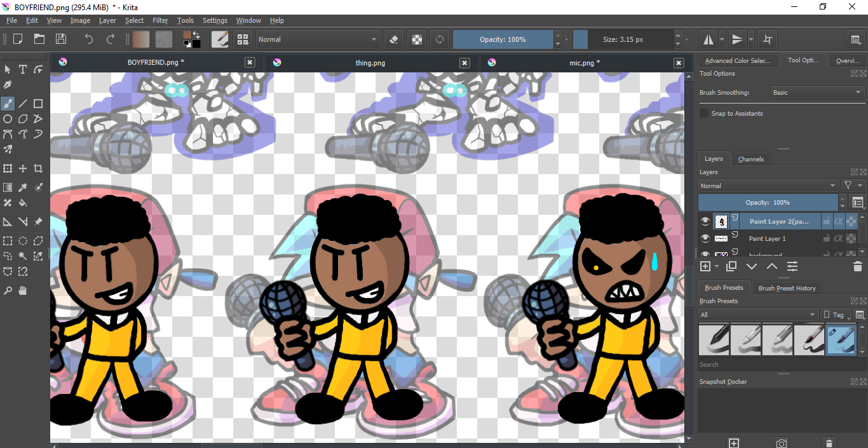Select the Move tool
This screenshot has width=868, height=448.
(x=23, y=168)
